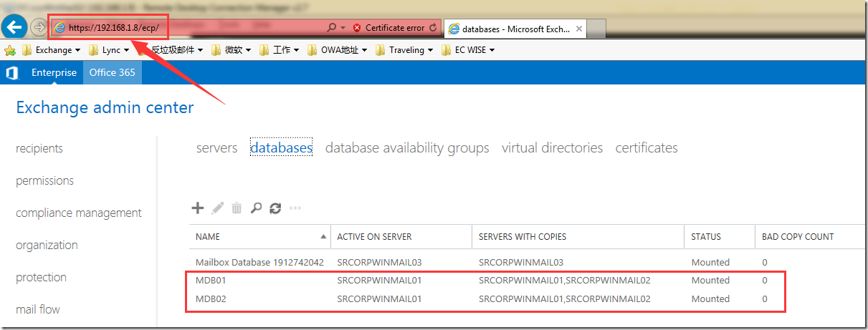The image size is (868, 330).
Task: Select the MDB02 database row
Action: [x=527, y=299]
